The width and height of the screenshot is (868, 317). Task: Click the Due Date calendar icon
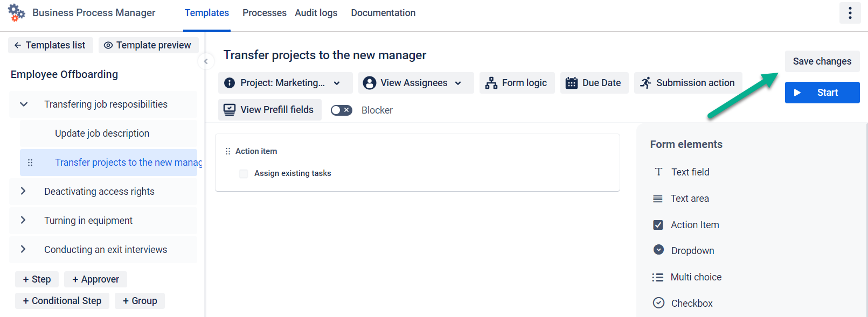571,83
